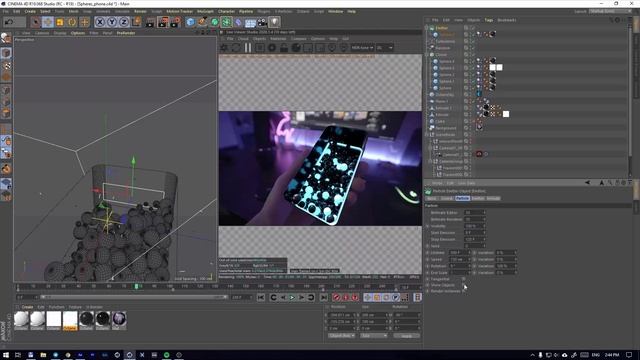Click Render View clapperboard icon
The image size is (640, 360).
150,22
